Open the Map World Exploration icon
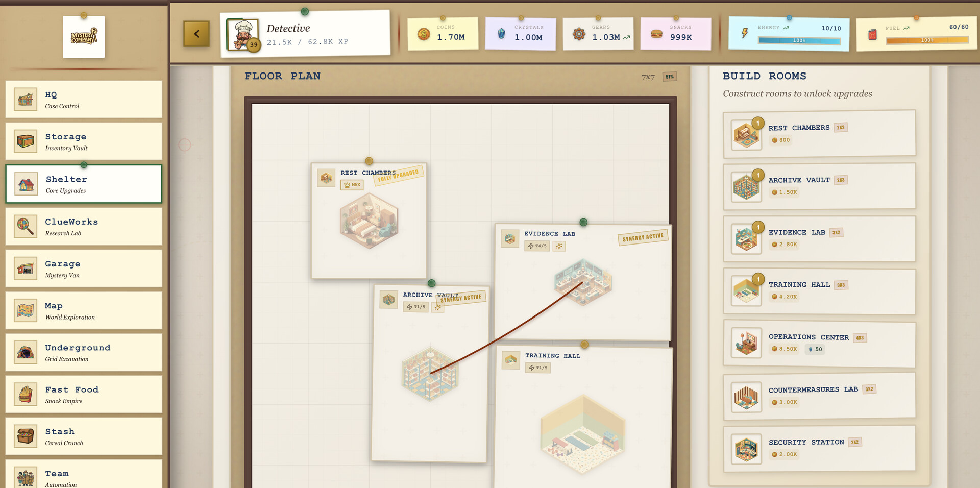980x488 pixels. pos(25,310)
